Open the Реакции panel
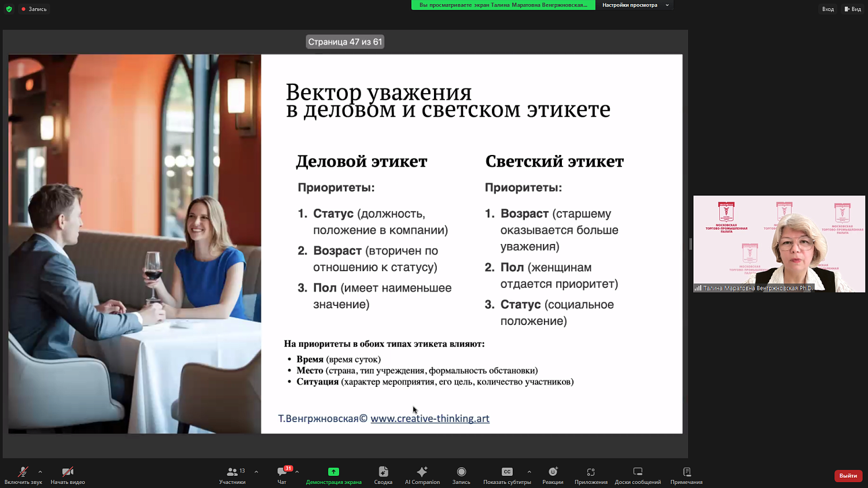Screen dimensions: 868x488 pos(553,474)
